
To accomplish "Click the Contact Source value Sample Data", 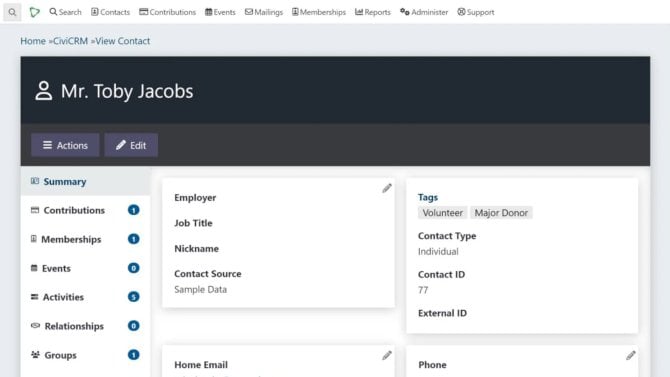I will 200,289.
